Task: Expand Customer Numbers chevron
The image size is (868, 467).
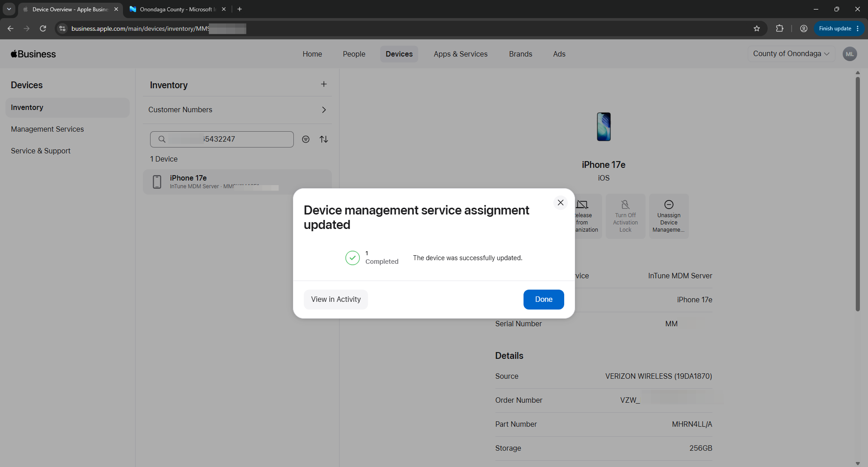Action: [x=324, y=110]
